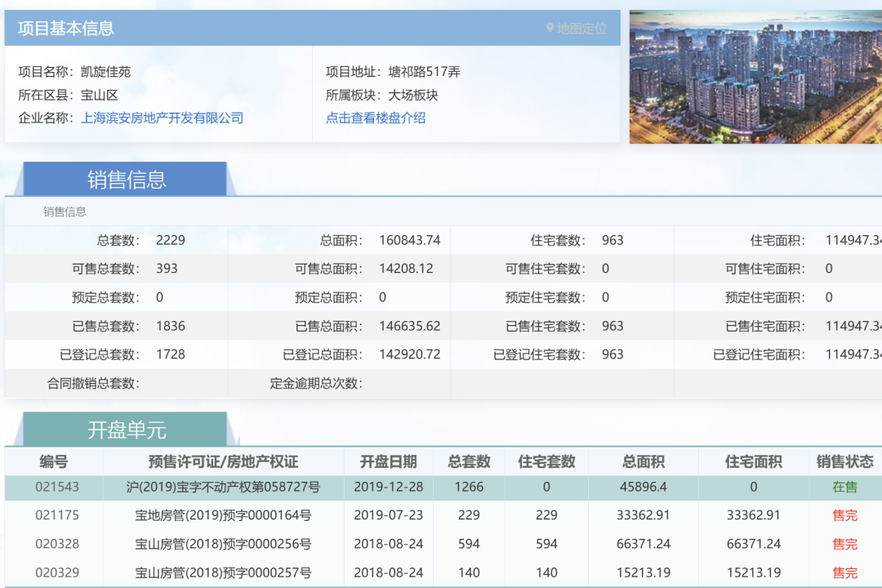
Task: Click 点击查看楼盘介绍 link
Action: click(x=376, y=118)
